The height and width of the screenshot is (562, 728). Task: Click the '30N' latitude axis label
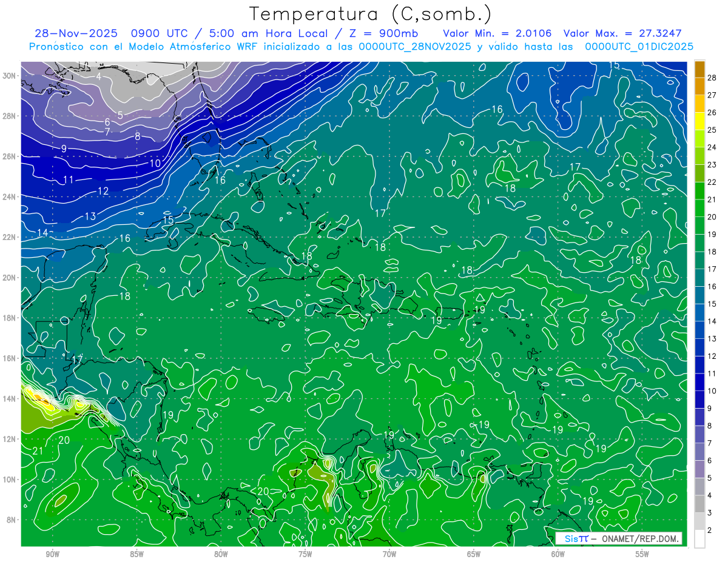coord(10,75)
